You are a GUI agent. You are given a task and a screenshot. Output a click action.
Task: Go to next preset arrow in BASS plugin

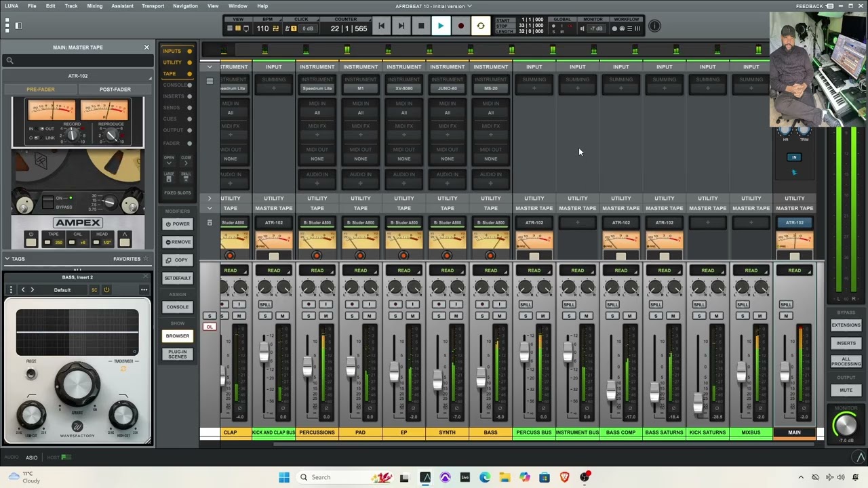pyautogui.click(x=32, y=289)
